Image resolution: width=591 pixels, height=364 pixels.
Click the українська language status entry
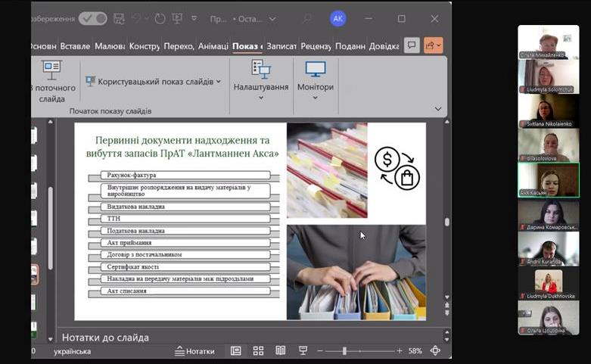pos(72,352)
